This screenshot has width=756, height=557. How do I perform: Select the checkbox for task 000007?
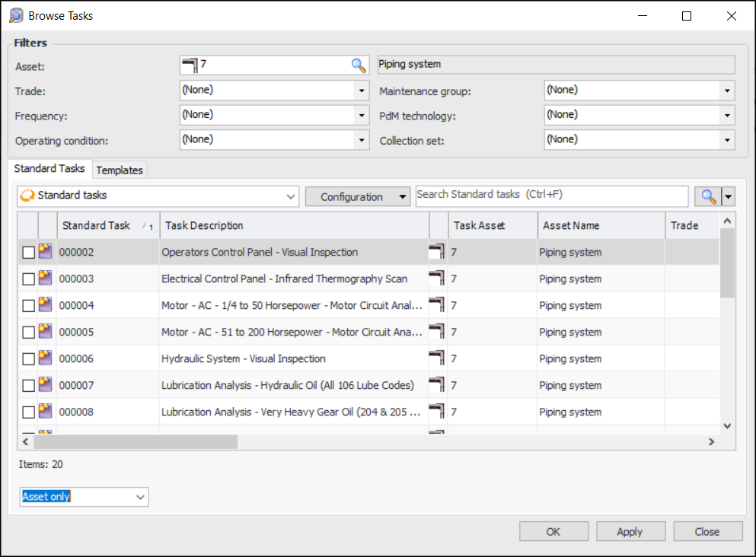(28, 386)
